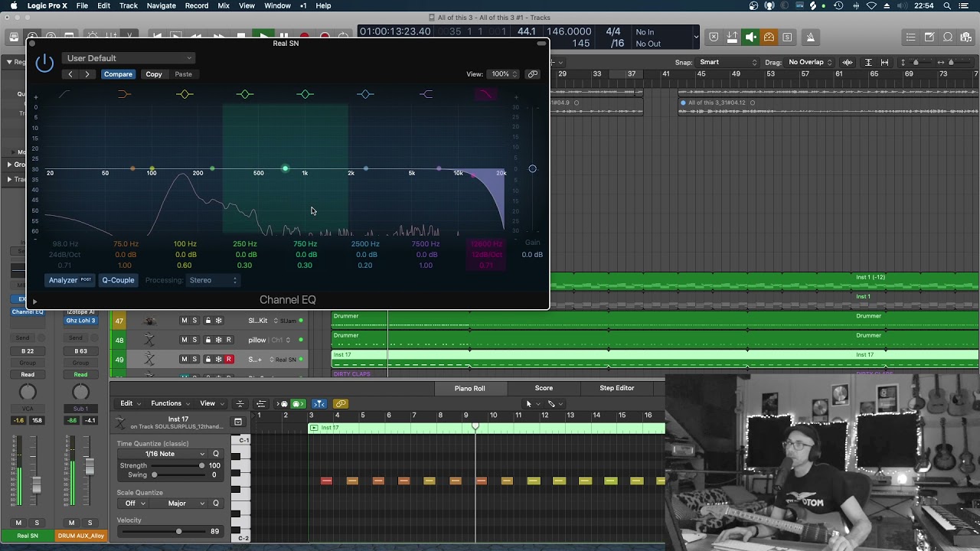Toggle the yellow link icon in Piano Roll

coord(341,404)
